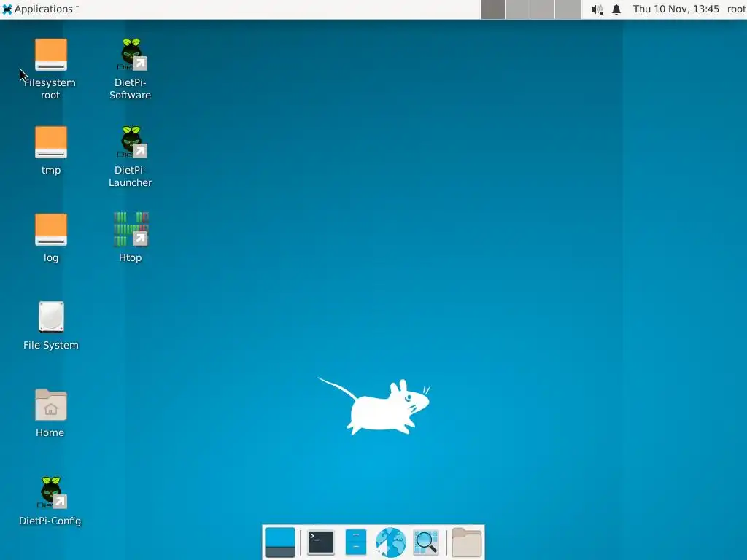Click Show Desktop in the dock
747x560 pixels.
280,542
